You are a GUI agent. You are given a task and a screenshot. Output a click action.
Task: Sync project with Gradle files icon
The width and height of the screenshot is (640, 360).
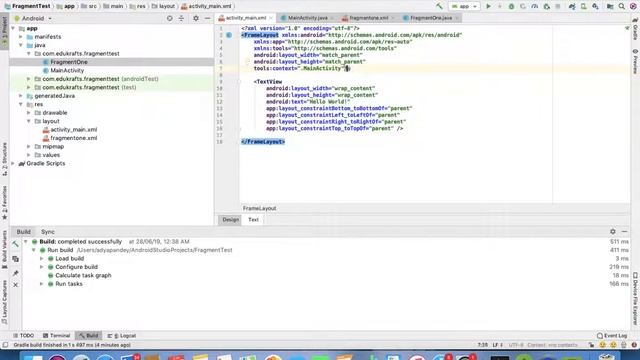pyautogui.click(x=572, y=7)
